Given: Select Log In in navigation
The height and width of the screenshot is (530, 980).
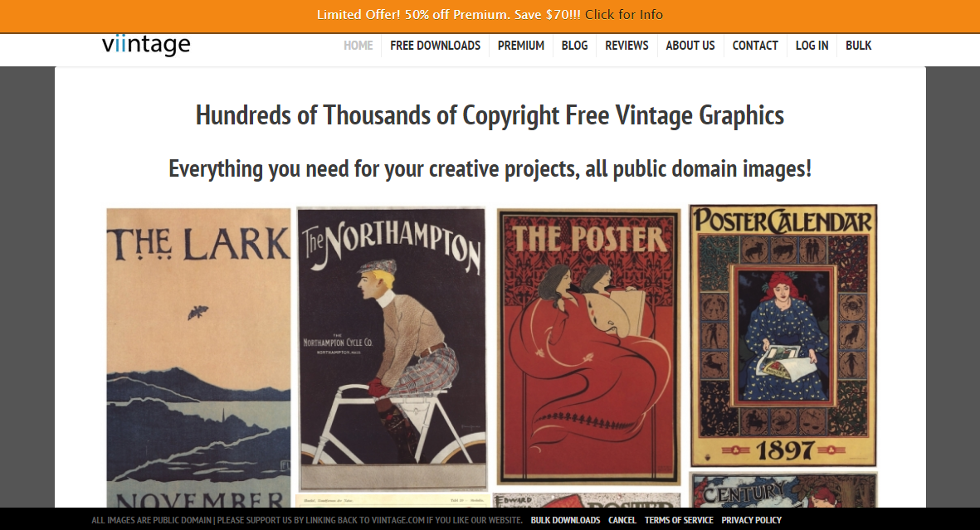Looking at the screenshot, I should click(812, 46).
